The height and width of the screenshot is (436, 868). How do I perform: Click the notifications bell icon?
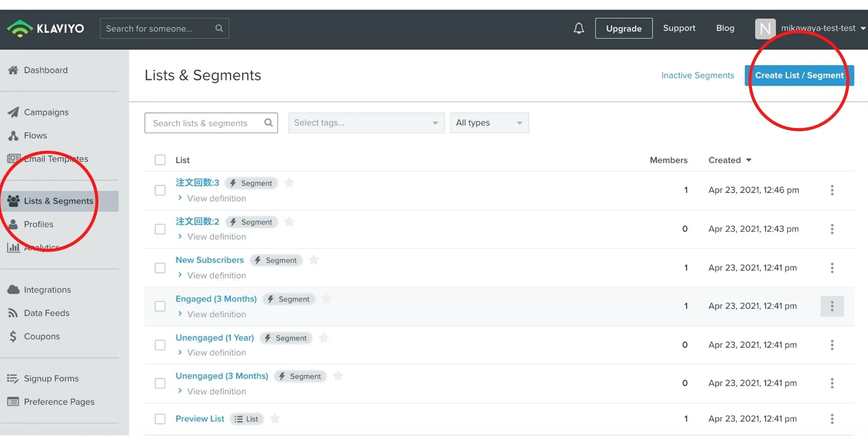579,28
